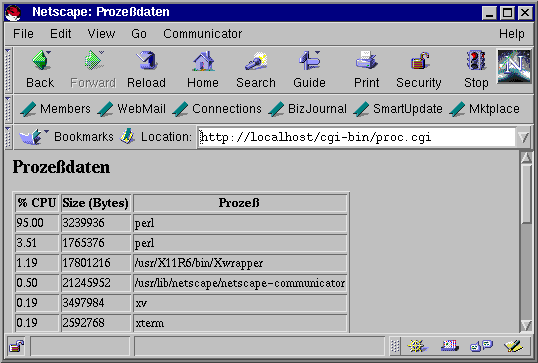Open the Bookmarks quick file menu
This screenshot has width=538, height=363.
66,137
